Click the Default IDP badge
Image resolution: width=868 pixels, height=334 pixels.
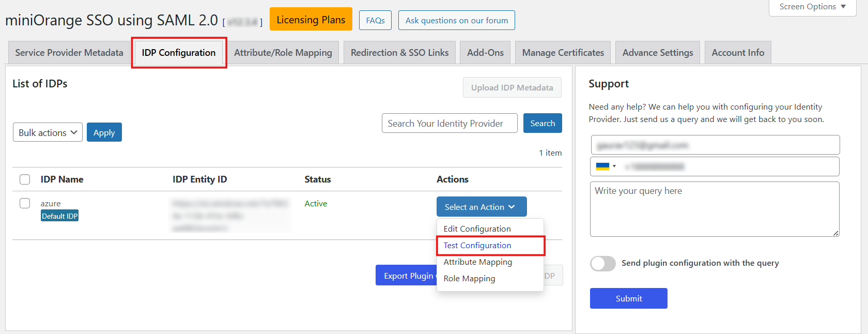[x=59, y=216]
